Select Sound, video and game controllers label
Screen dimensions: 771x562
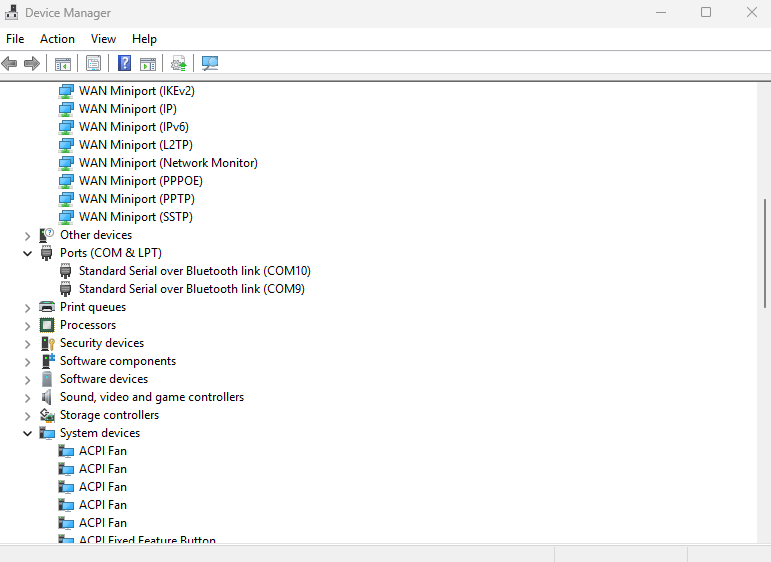pos(152,397)
